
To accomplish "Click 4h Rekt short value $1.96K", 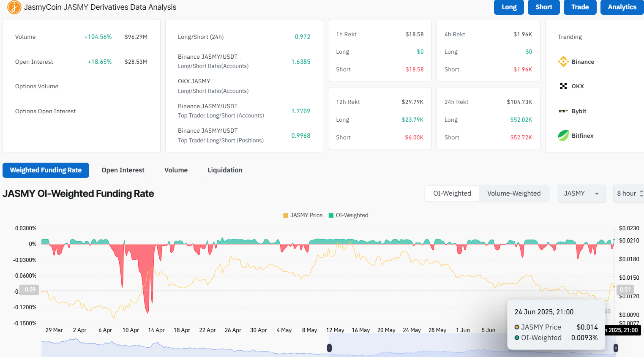I will pos(523,69).
